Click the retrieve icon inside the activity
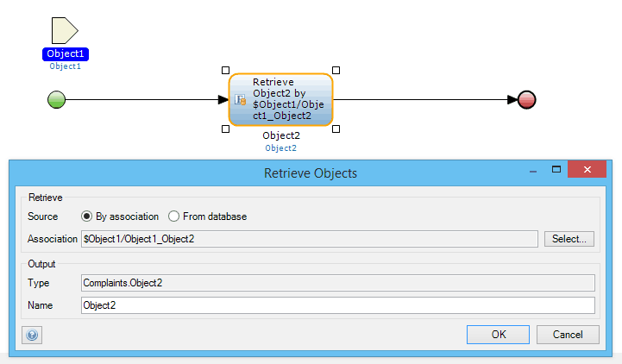 tap(240, 99)
